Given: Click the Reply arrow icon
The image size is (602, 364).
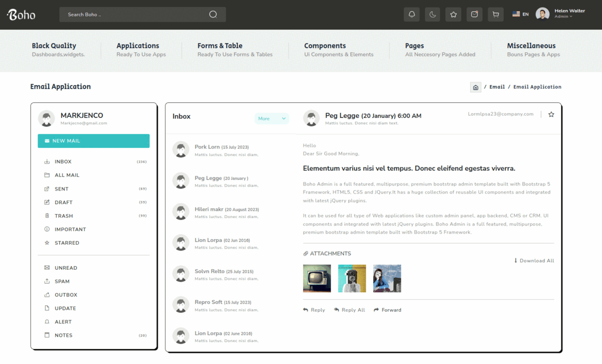Looking at the screenshot, I should pyautogui.click(x=306, y=310).
